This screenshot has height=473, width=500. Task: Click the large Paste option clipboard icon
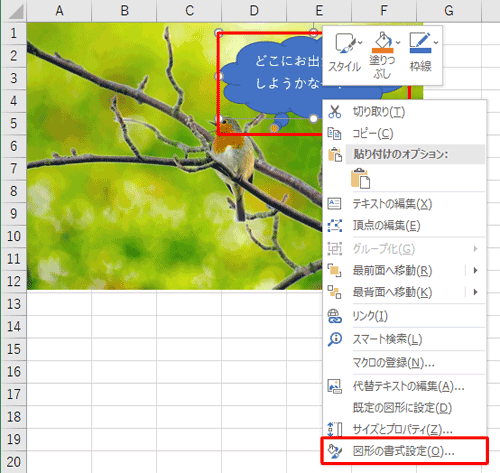tap(360, 178)
